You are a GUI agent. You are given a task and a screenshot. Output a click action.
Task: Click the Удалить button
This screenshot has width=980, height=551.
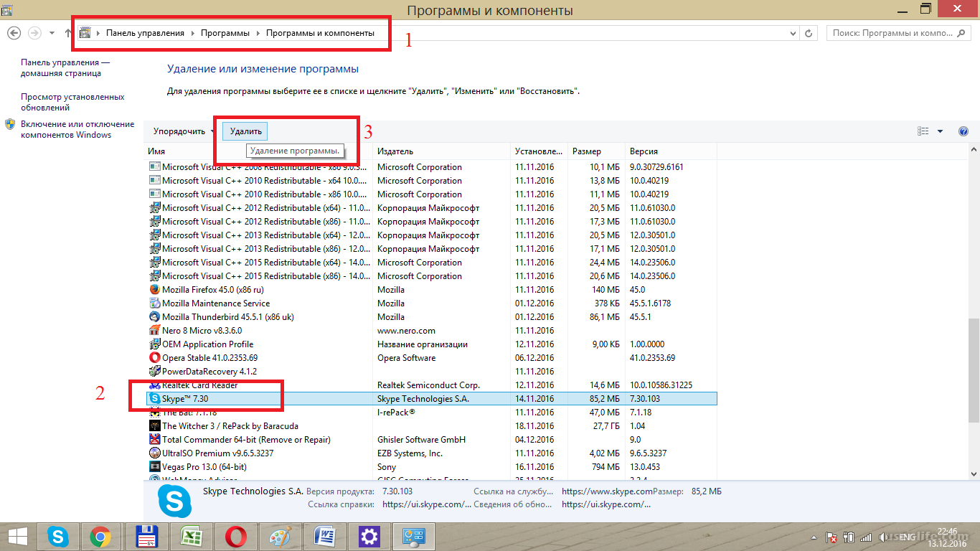tap(246, 131)
